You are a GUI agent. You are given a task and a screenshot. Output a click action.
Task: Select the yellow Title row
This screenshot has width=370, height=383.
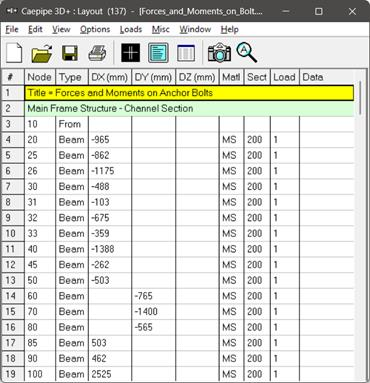point(189,93)
